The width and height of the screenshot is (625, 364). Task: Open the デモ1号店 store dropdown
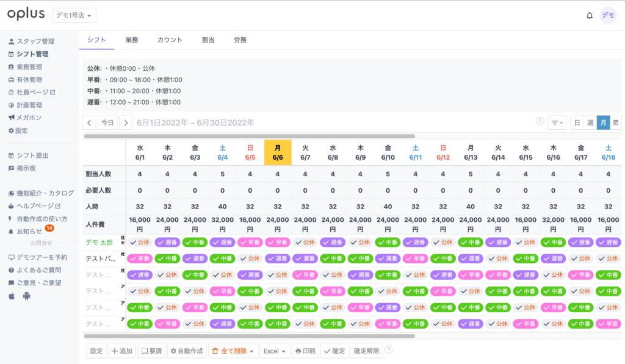click(74, 15)
